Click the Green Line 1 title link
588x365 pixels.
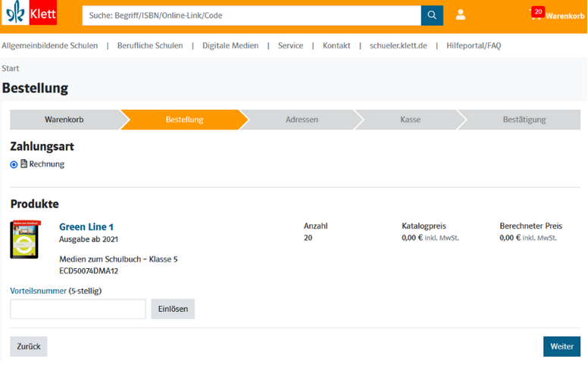coord(86,226)
